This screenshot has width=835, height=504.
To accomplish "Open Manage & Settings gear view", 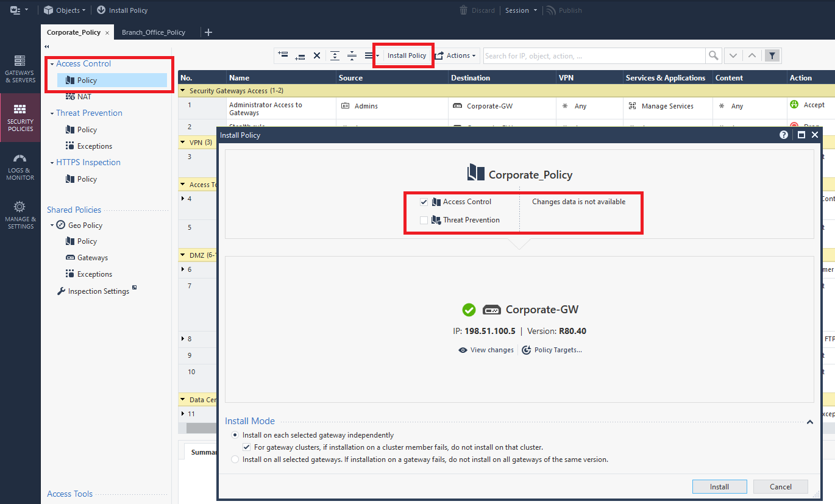I will point(20,215).
